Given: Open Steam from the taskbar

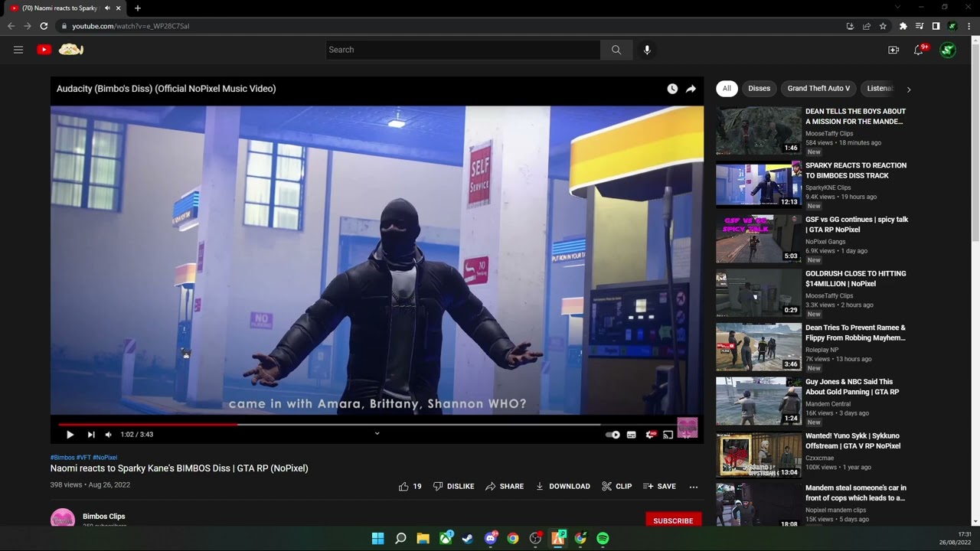Looking at the screenshot, I should pos(468,539).
